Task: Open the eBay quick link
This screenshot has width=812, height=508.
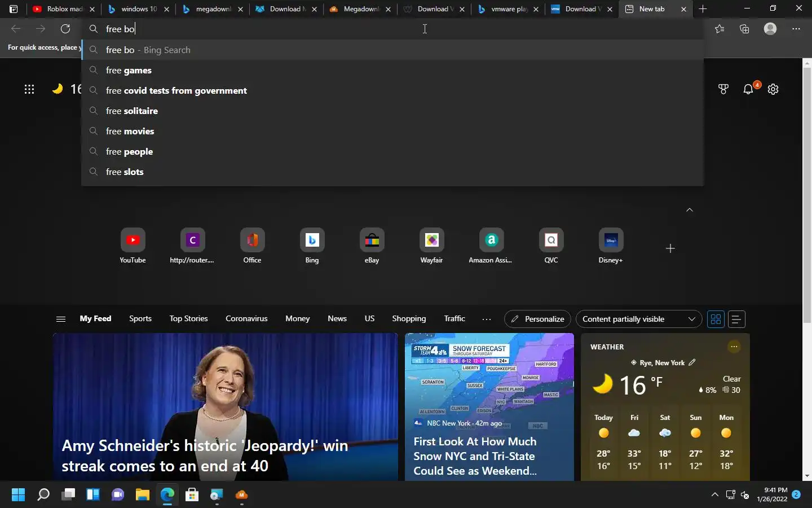Action: pyautogui.click(x=372, y=246)
